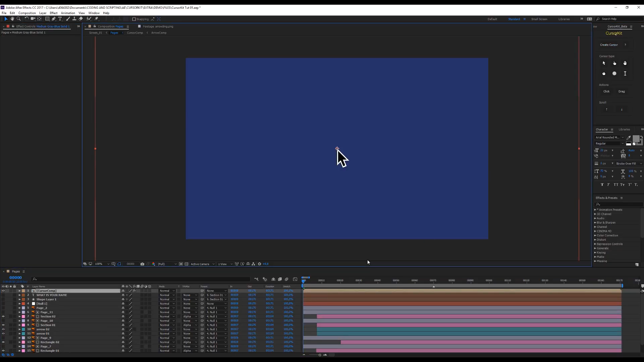
Task: Click the eyedropper in Character panel
Action: coord(629,137)
